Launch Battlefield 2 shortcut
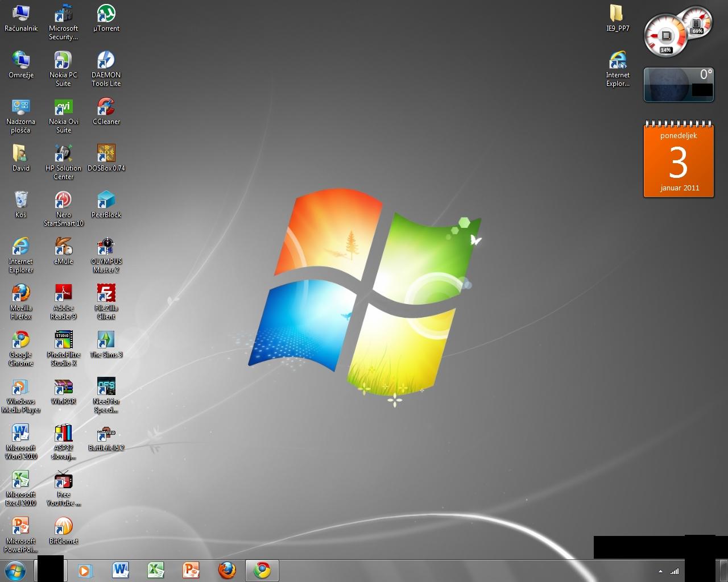Screen dimensions: 728x582 coord(106,438)
